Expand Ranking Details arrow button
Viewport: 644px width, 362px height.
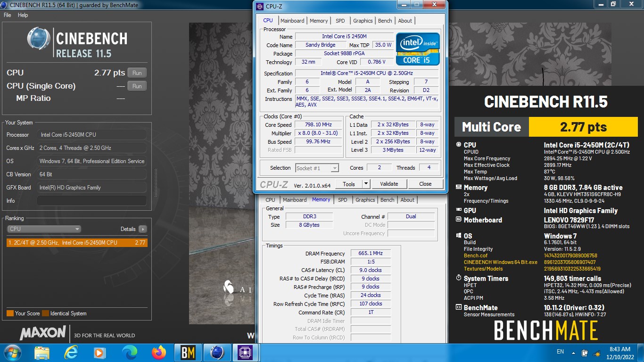pos(142,229)
